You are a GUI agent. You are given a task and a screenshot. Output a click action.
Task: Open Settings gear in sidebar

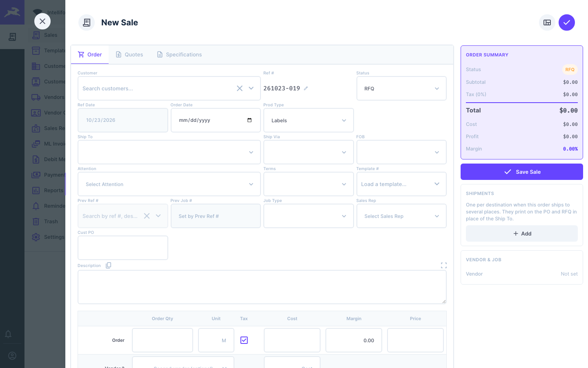pos(36,237)
